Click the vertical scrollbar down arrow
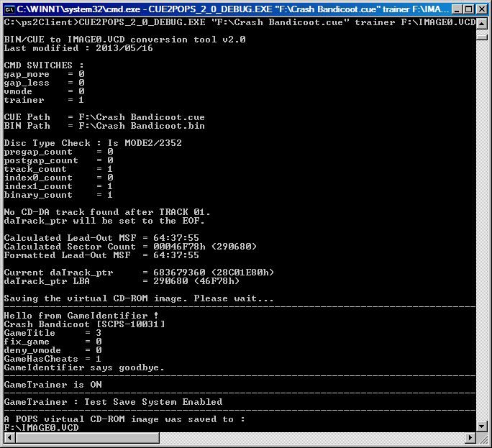This screenshot has width=492, height=448. pyautogui.click(x=482, y=426)
